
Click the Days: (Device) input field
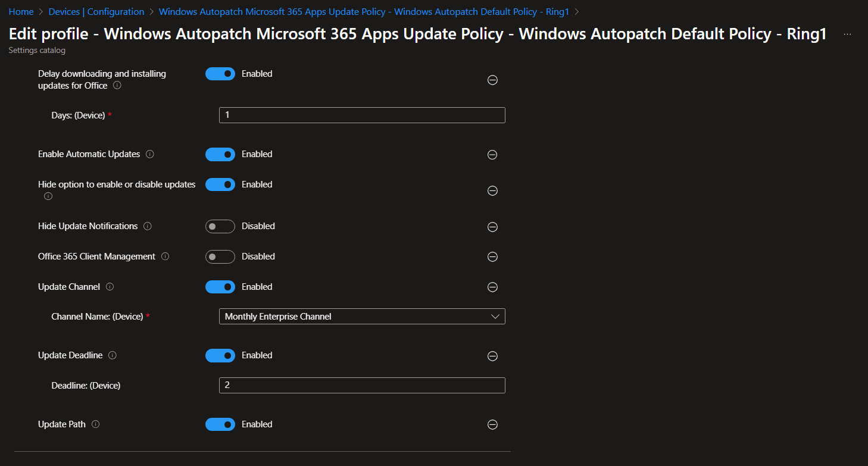[362, 115]
